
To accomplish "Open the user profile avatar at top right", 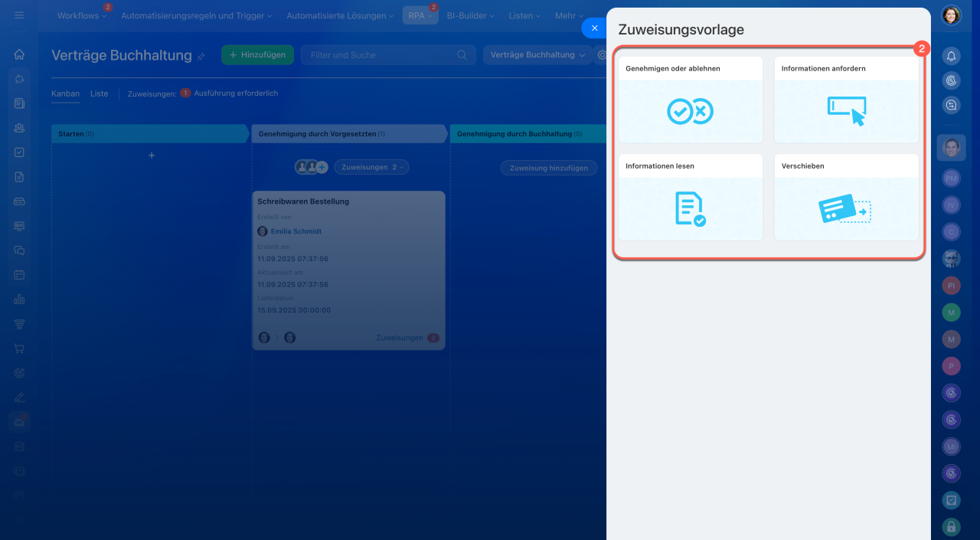I will coord(951,15).
